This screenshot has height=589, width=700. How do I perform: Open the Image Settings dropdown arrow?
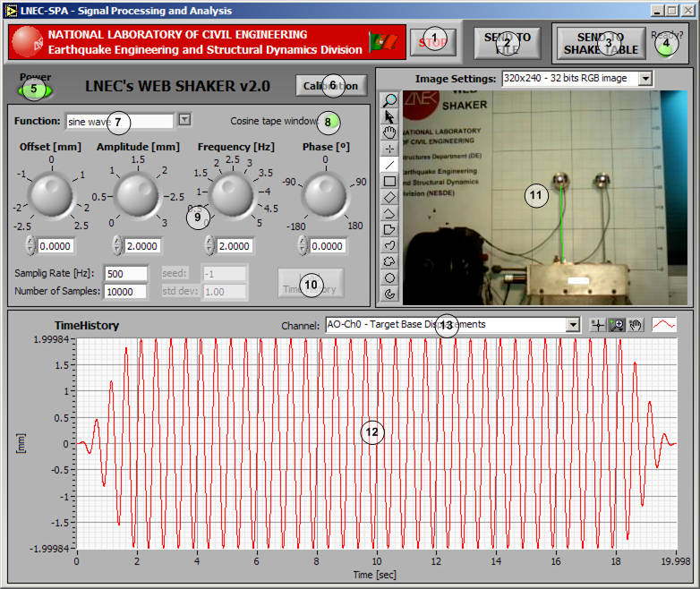(645, 79)
